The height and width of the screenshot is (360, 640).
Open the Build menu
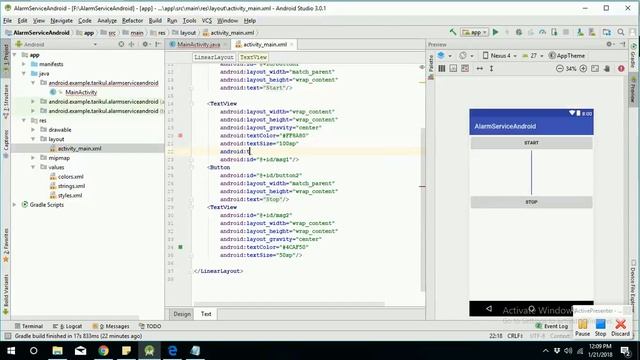(155, 20)
